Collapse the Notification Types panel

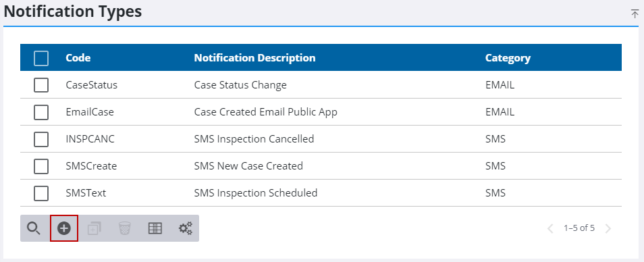tap(635, 13)
